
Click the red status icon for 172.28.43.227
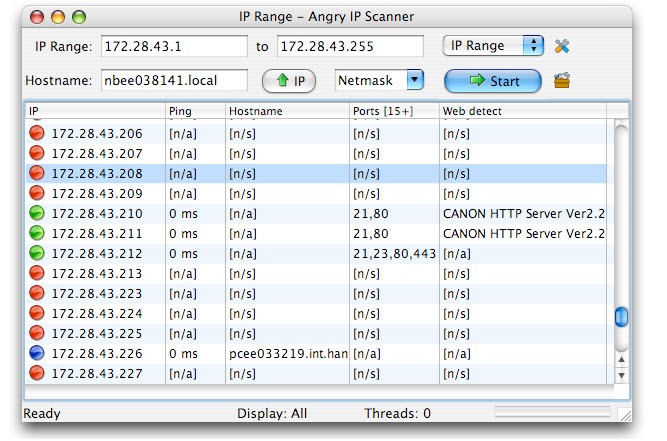tap(37, 373)
